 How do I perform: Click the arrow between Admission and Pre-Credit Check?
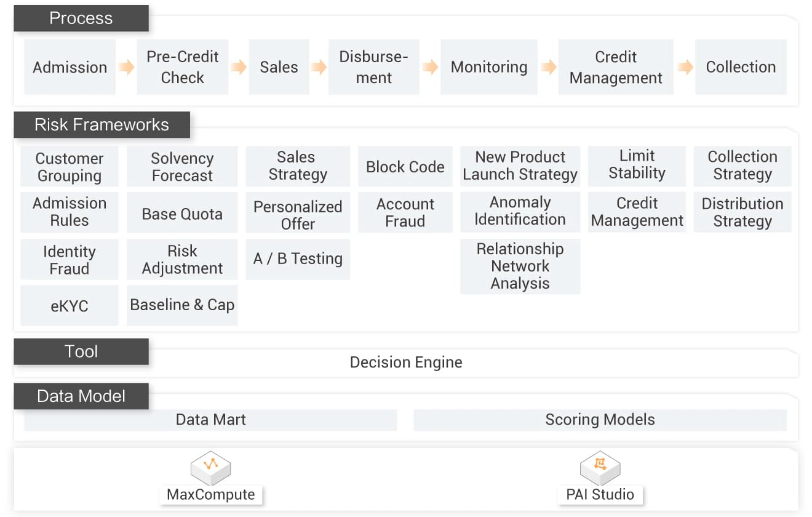coord(126,67)
